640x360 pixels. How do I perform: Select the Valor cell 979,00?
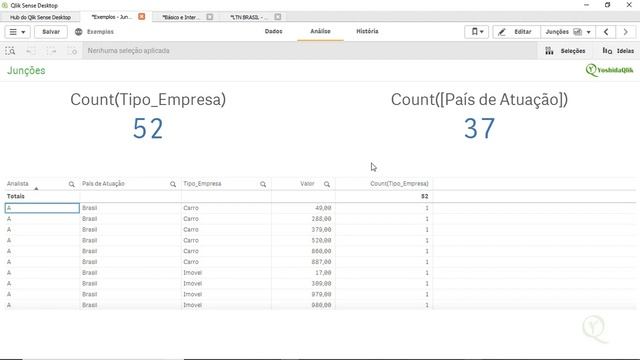pos(303,294)
